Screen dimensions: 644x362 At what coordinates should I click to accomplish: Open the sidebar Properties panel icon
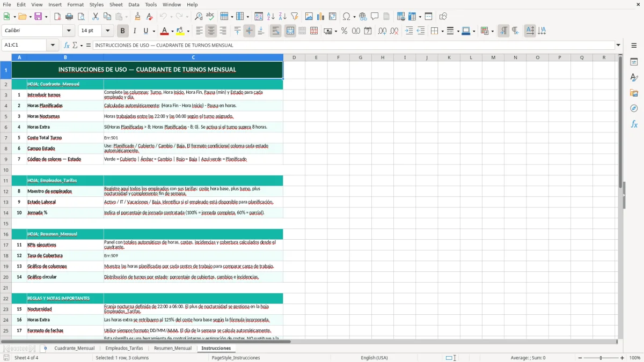coord(634,62)
